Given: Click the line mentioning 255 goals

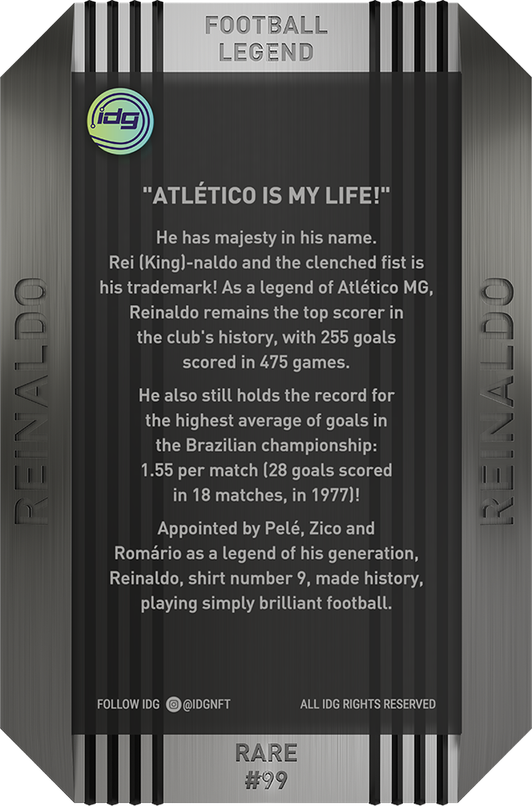Looking at the screenshot, I should [x=266, y=337].
